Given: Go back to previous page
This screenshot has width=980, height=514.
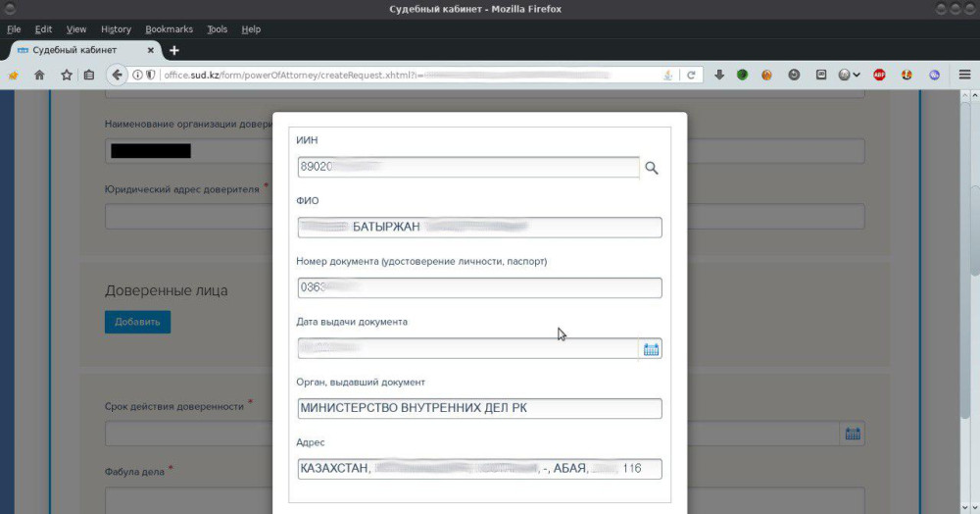Looking at the screenshot, I should [x=118, y=75].
